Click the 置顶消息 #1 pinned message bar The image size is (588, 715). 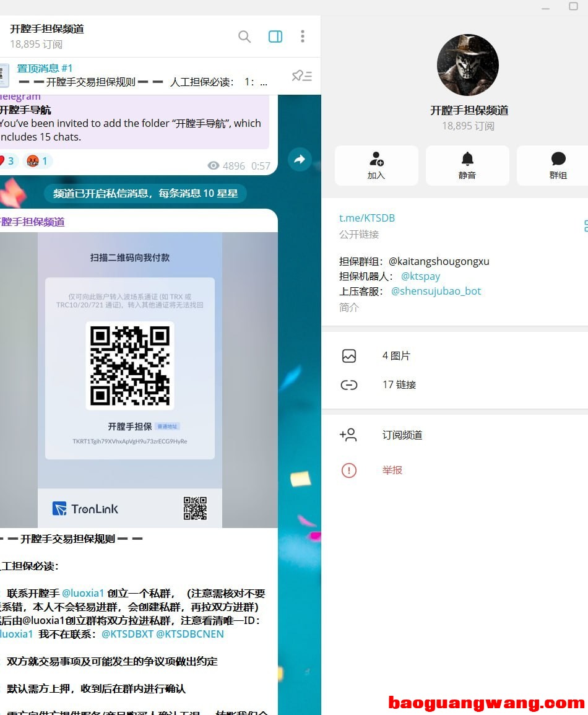click(x=142, y=76)
